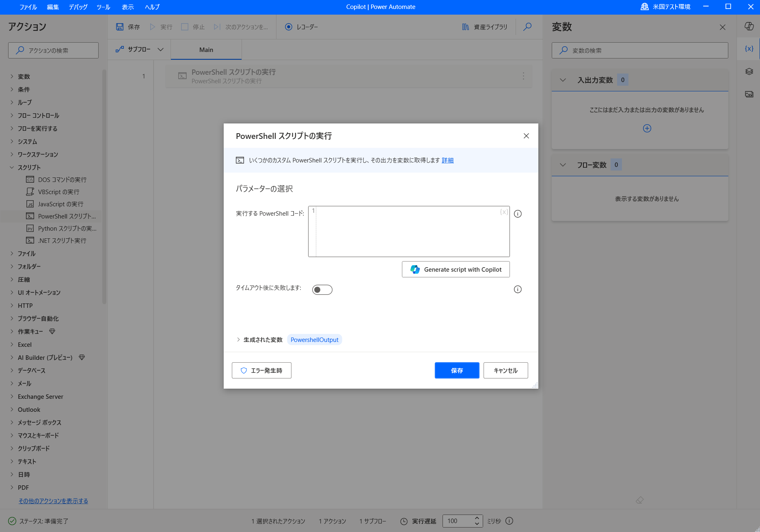Select the Python スクリプトの実行 action icon
760x532 pixels.
30,228
